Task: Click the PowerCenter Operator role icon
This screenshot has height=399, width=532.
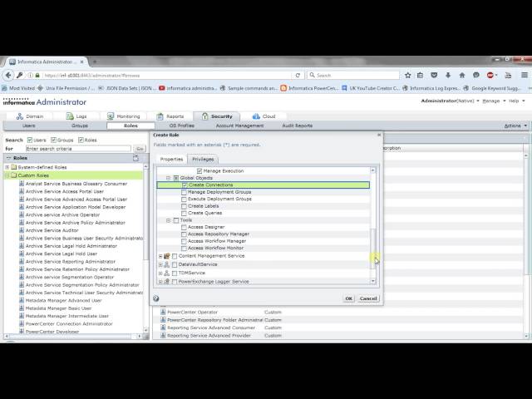Action: [x=163, y=312]
